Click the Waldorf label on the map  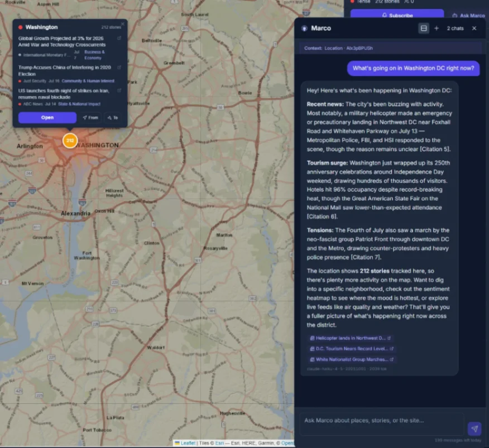(156, 348)
